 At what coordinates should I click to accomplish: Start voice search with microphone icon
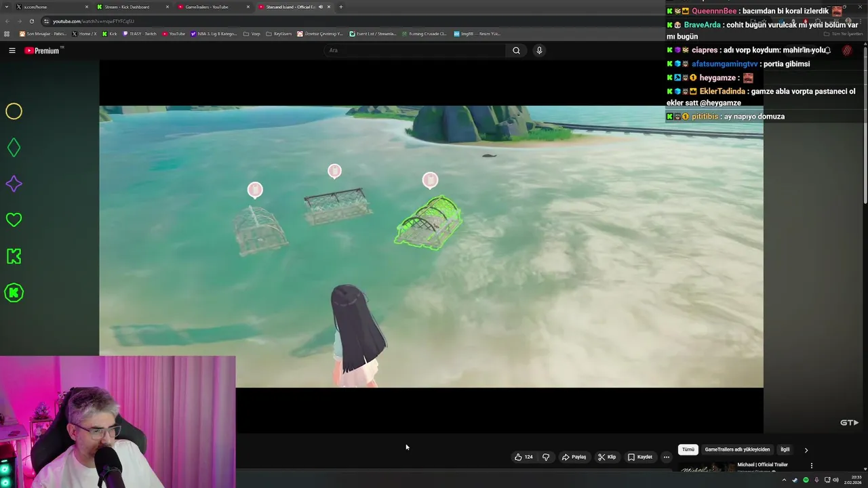point(539,50)
